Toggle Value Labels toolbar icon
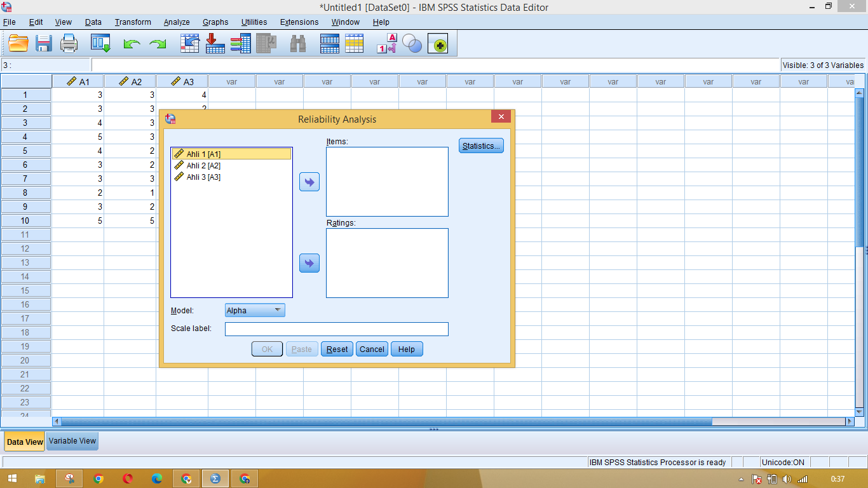This screenshot has width=868, height=488. tap(387, 43)
